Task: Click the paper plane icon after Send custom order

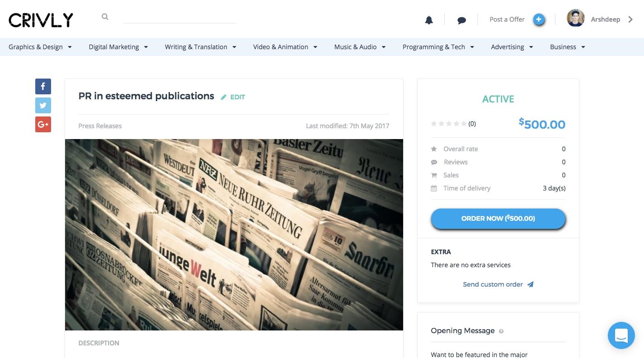Action: [531, 284]
